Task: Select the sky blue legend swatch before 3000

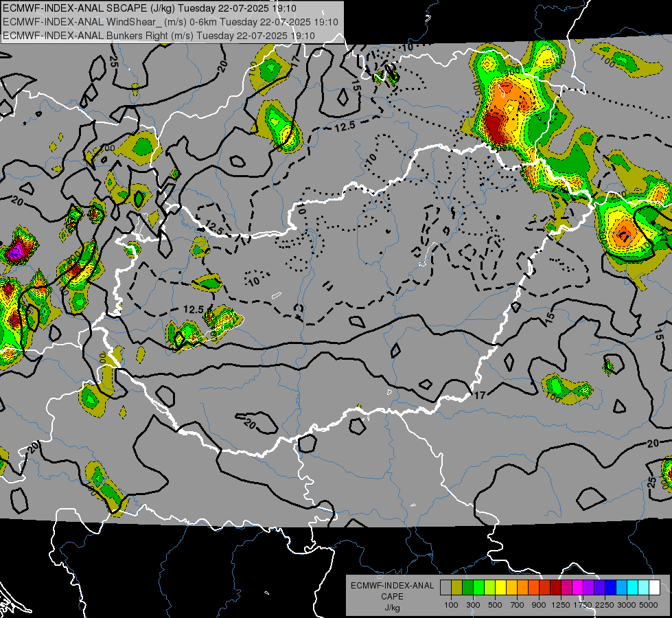Action: pos(621,587)
